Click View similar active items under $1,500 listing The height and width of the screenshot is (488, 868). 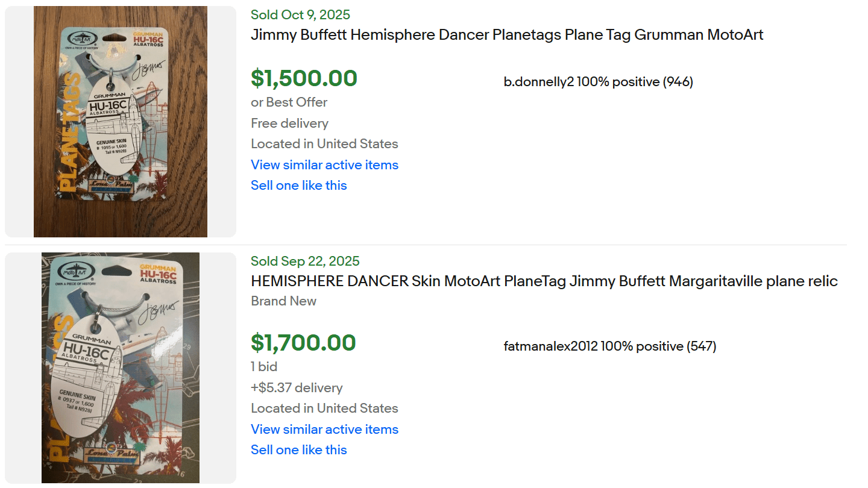pyautogui.click(x=324, y=165)
